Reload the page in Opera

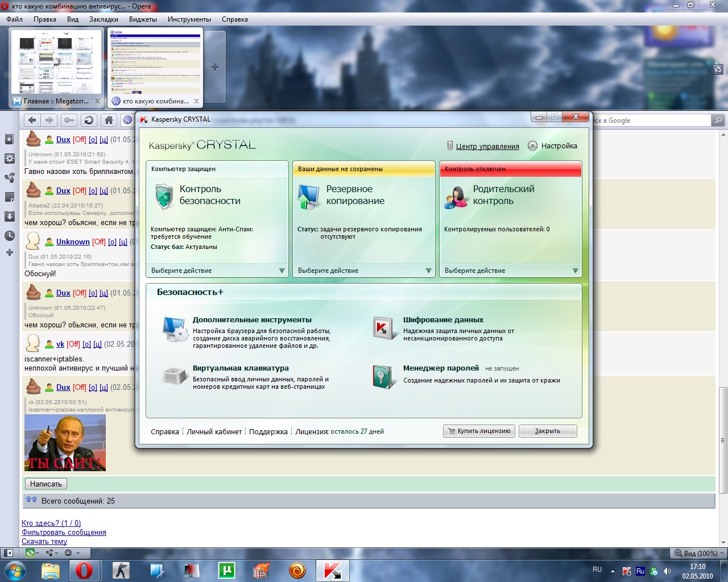88,120
